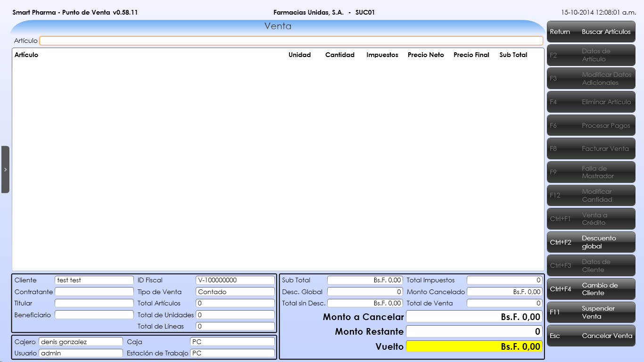This screenshot has height=362, width=644.
Task: Click the Cantidad column header
Action: pos(340,55)
